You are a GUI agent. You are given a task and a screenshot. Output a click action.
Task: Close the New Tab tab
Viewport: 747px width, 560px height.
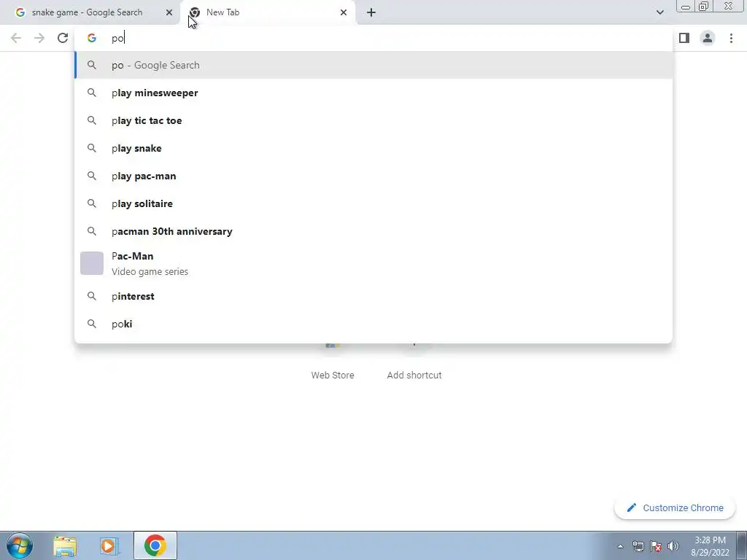coord(344,12)
